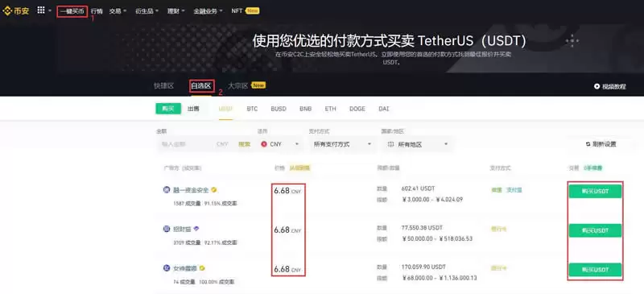Screen dimensions: 644x294
Task: Click the quantity 602.41 USDT
Action: 418,188
